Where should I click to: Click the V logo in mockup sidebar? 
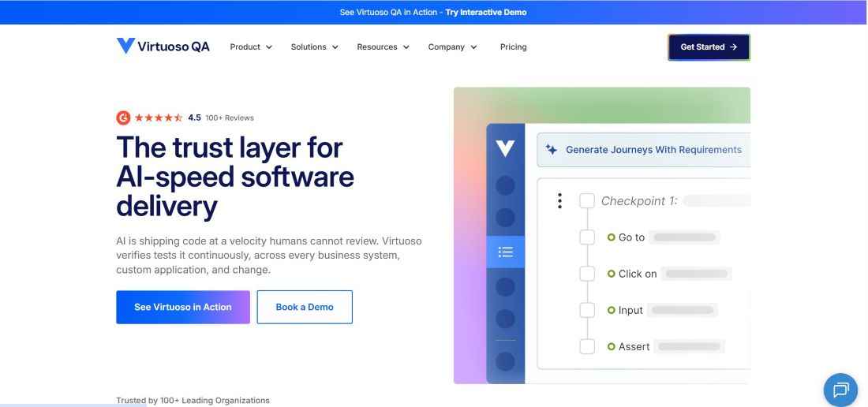coord(505,148)
